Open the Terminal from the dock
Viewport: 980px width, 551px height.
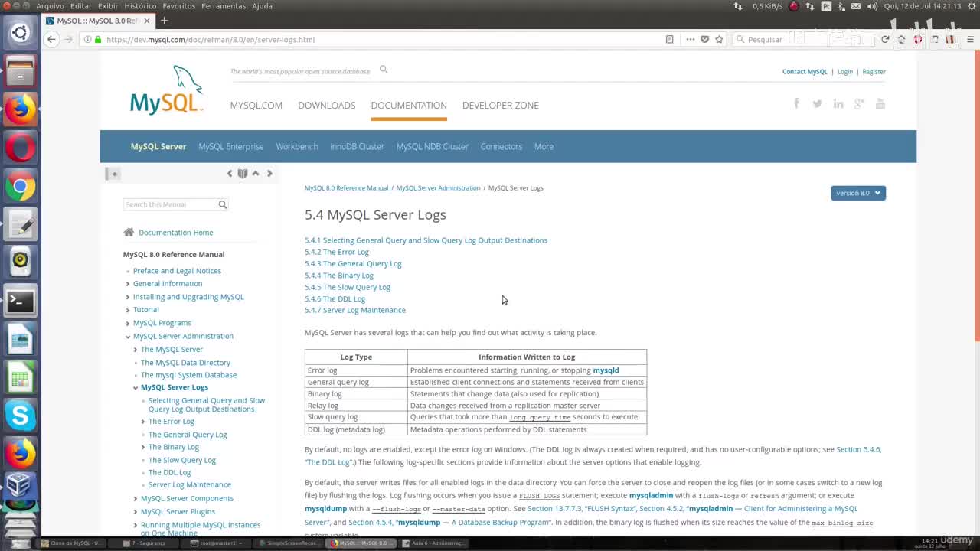(x=21, y=301)
